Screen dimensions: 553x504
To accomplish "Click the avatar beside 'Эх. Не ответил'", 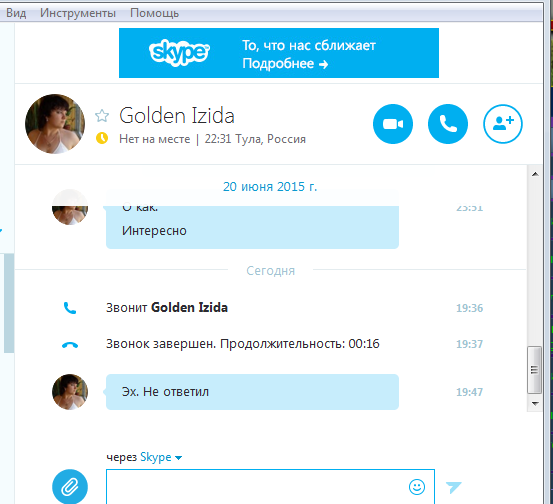I will [x=70, y=392].
